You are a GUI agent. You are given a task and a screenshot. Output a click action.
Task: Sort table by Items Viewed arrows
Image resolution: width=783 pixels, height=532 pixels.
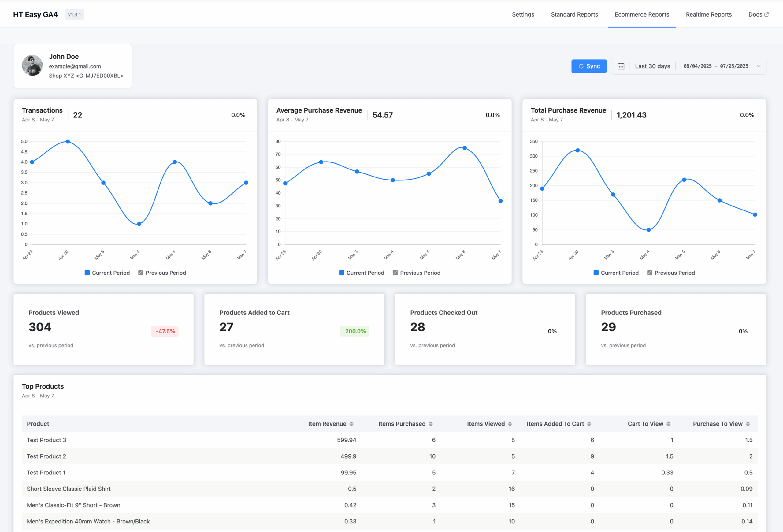click(x=510, y=424)
